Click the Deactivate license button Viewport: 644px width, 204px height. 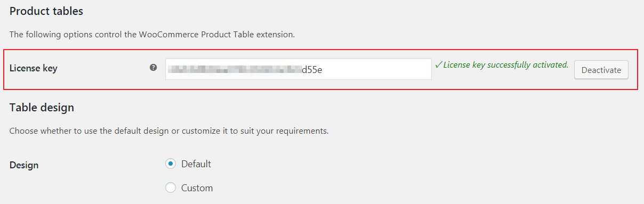click(x=601, y=70)
